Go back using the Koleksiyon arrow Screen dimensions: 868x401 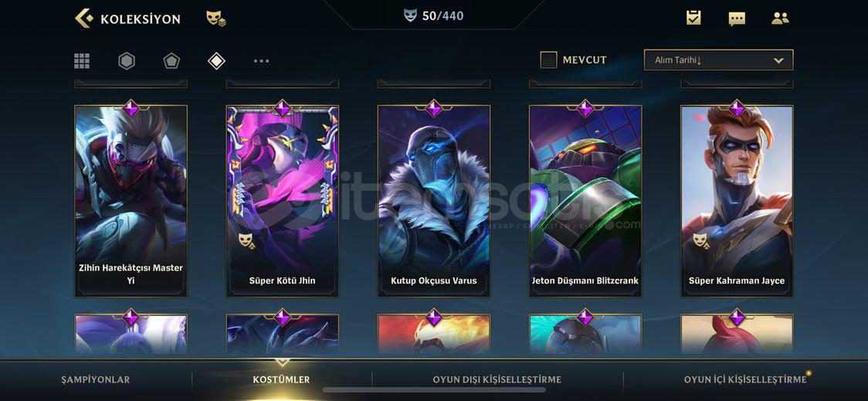pyautogui.click(x=84, y=19)
